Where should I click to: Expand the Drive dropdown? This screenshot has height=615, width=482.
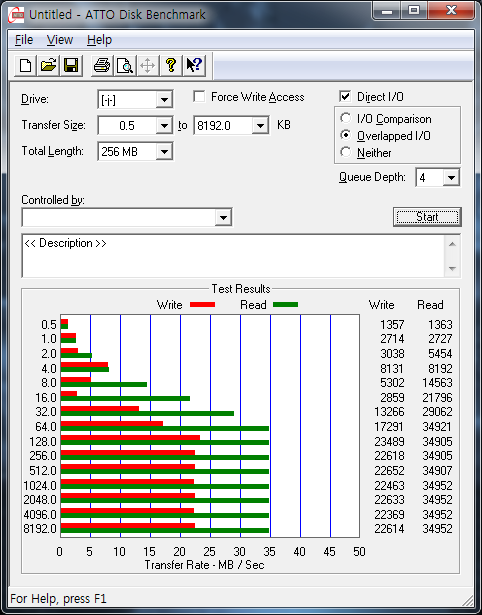click(164, 100)
